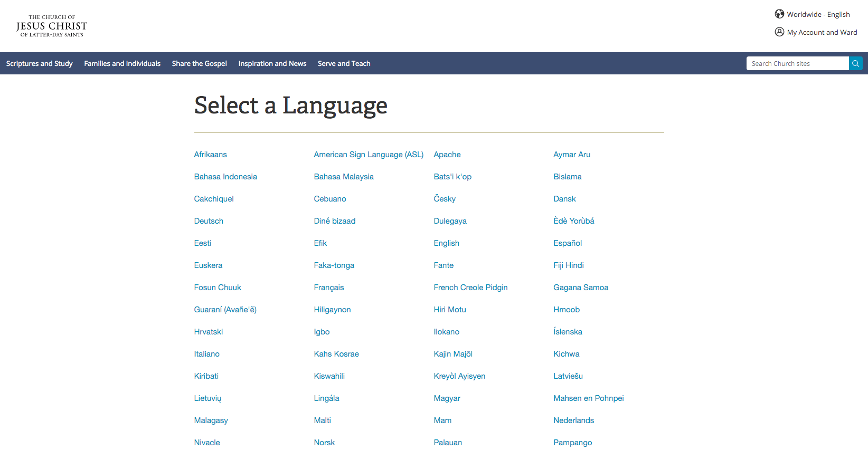Select Kiribati language
The width and height of the screenshot is (868, 460).
(x=206, y=376)
